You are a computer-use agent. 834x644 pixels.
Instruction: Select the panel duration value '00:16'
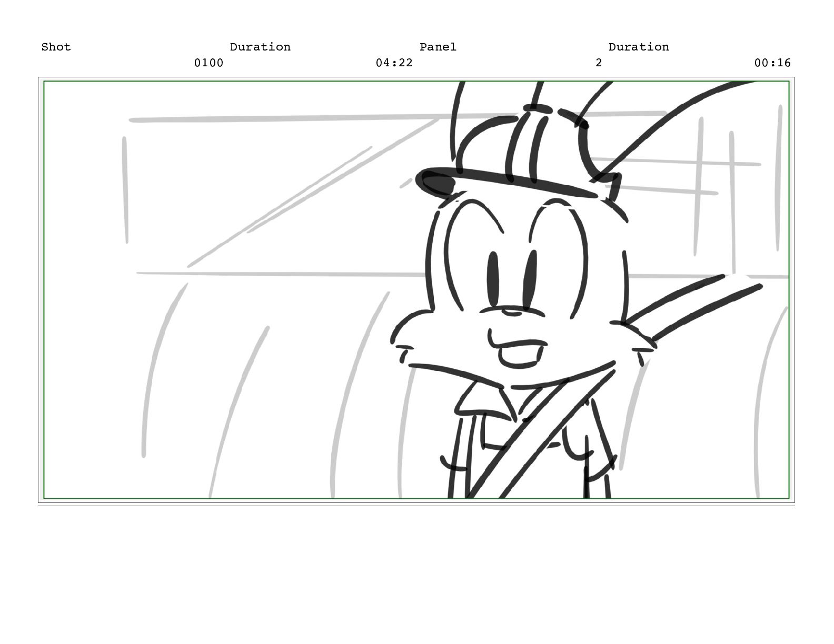(x=772, y=63)
